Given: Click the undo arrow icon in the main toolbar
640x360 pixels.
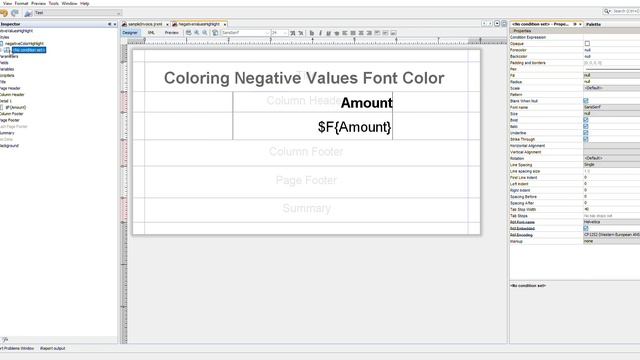Looking at the screenshot, I should (4, 13).
